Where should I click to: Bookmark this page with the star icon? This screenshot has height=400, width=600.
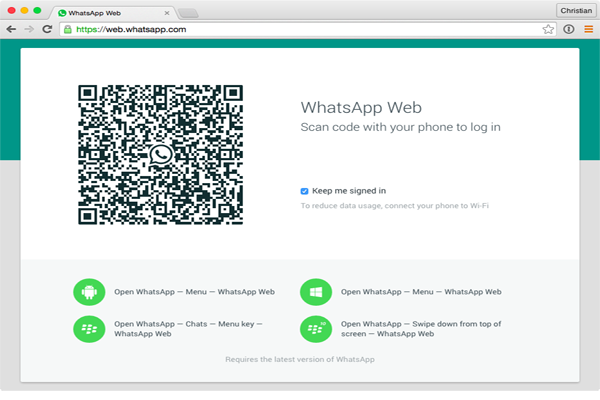(x=548, y=29)
